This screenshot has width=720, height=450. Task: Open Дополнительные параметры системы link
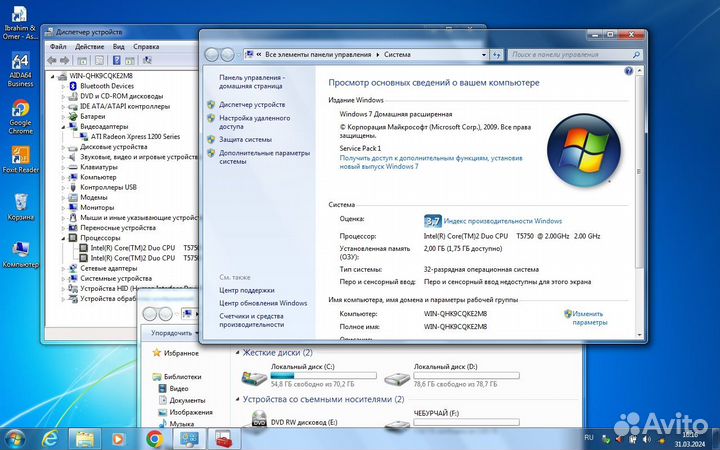(264, 157)
